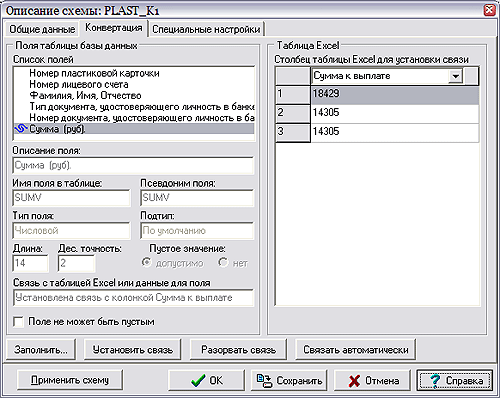Screen dimensions: 500x398
Task: Select row 2 cell value 14305
Action: tap(395, 113)
